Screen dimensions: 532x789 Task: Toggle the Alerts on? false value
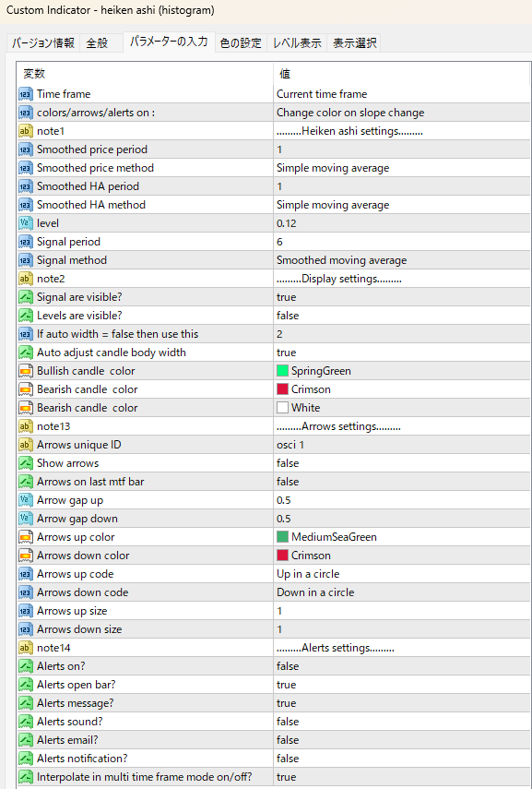point(401,666)
